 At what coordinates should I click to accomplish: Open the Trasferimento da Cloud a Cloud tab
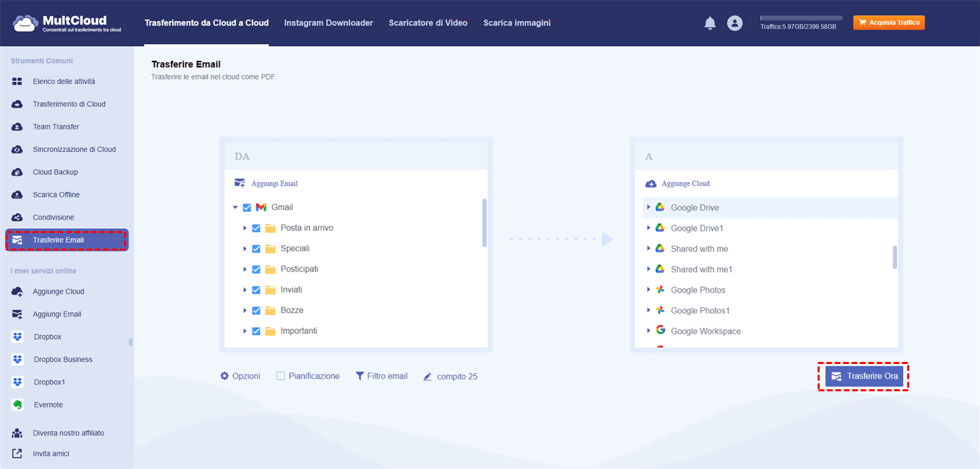click(206, 23)
